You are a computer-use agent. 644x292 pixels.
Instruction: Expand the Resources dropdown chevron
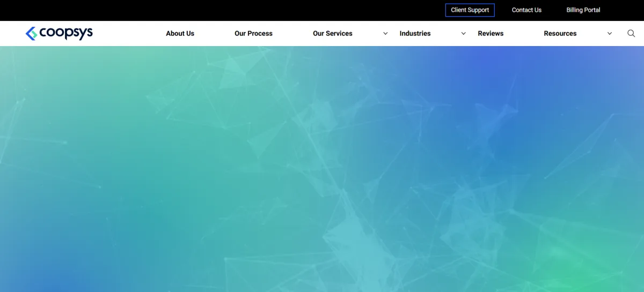pyautogui.click(x=610, y=33)
